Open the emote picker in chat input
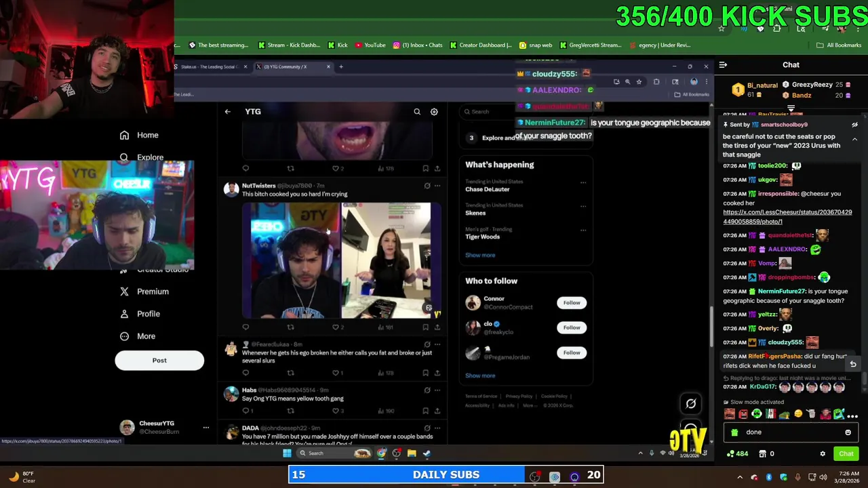This screenshot has height=488, width=868. [x=848, y=432]
